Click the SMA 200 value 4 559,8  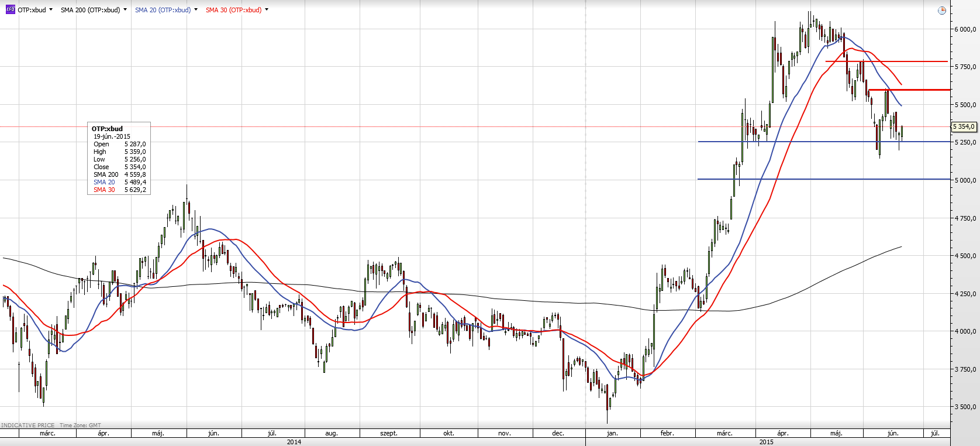pyautogui.click(x=135, y=174)
